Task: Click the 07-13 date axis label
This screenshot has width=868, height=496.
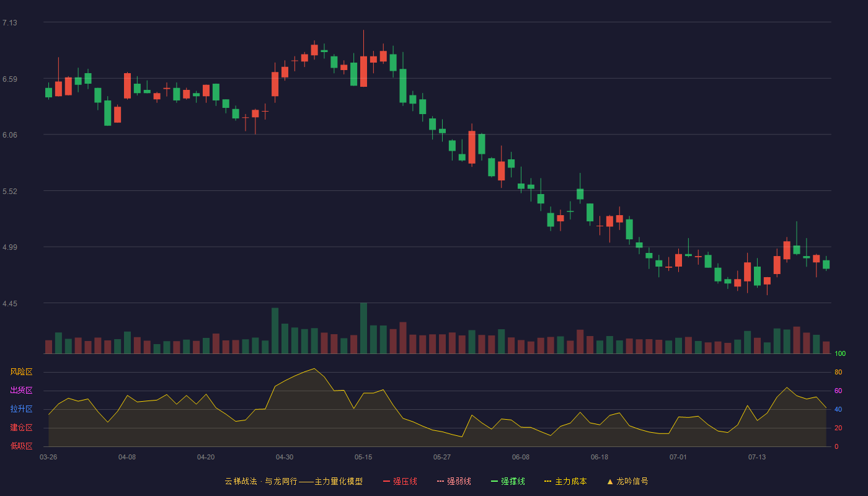Action: pyautogui.click(x=757, y=457)
